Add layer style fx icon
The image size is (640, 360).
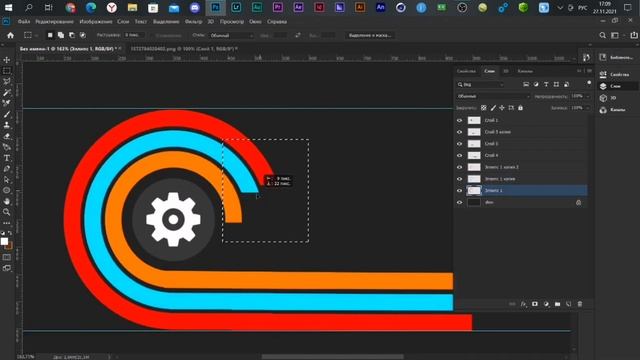tap(524, 304)
